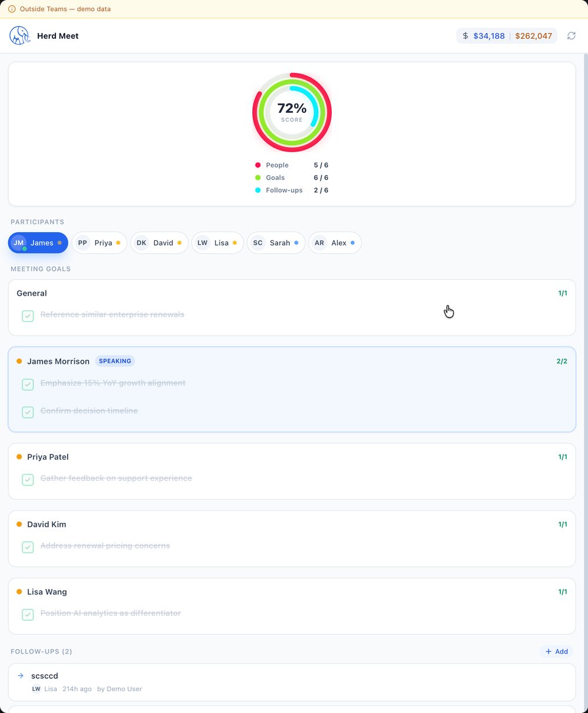Select James participant chip
The width and height of the screenshot is (588, 713).
[x=38, y=243]
